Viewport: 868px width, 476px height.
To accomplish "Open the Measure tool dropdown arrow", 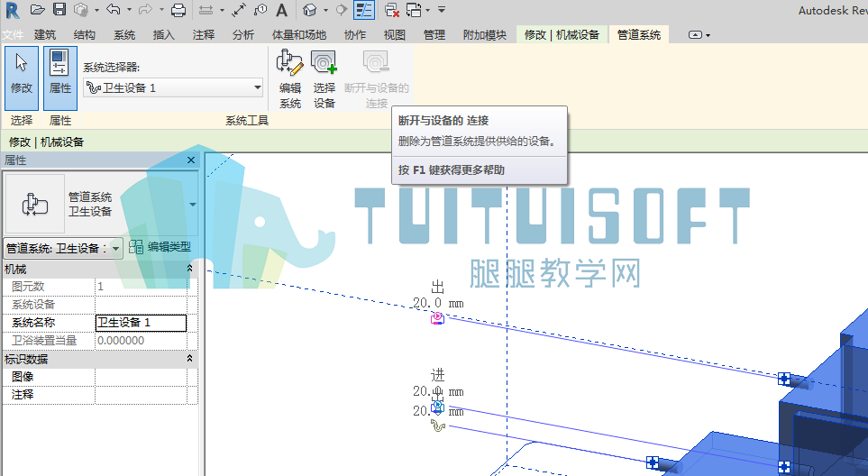I will tap(222, 10).
